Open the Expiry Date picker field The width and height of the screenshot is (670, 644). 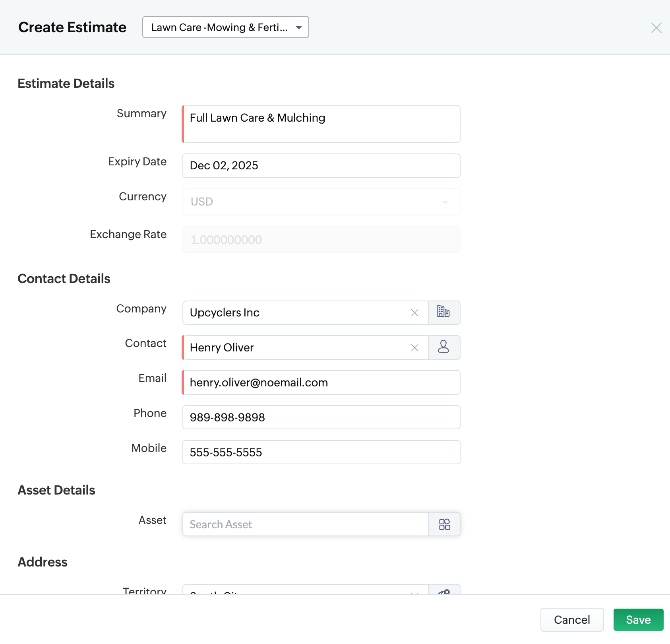[321, 165]
